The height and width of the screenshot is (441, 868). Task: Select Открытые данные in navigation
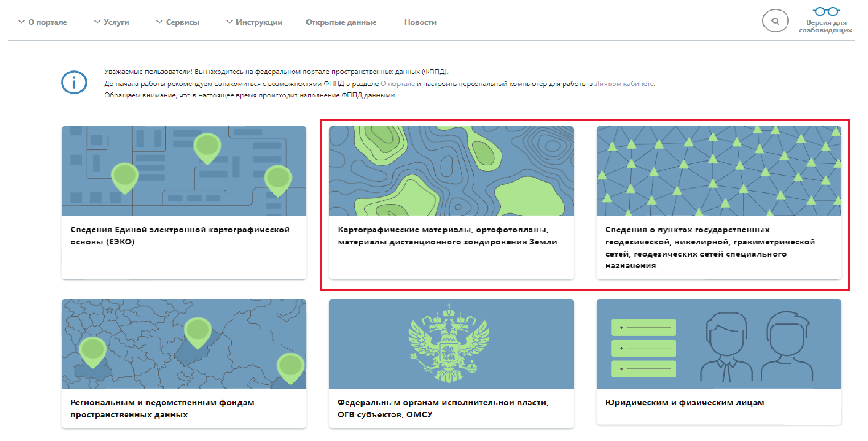tap(341, 22)
